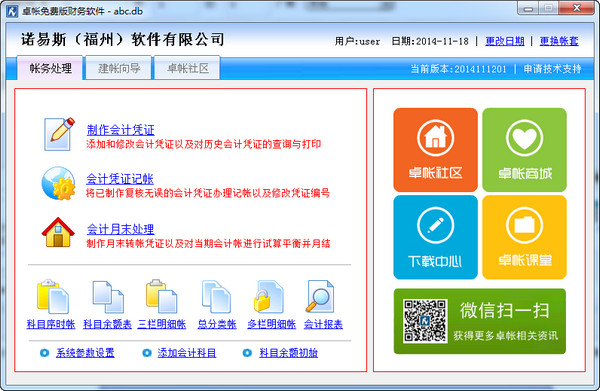The height and width of the screenshot is (391, 600).
Task: Click the pencil-and-paper voucher creation icon
Action: [59, 134]
